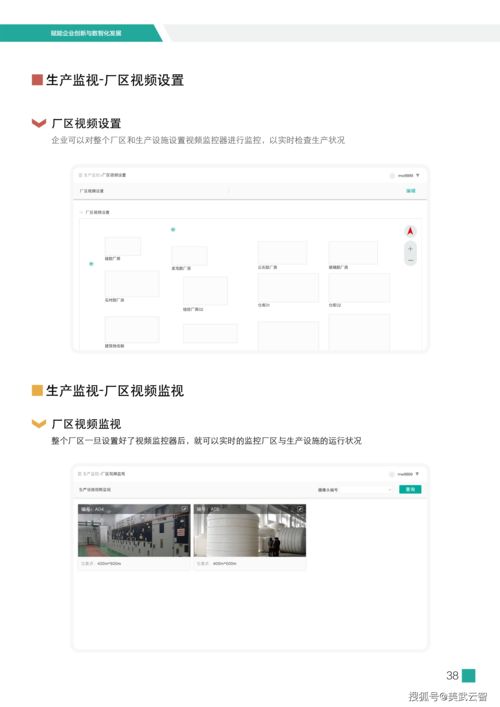Open fullscreen icon on camera A05 video
The width and height of the screenshot is (500, 707).
click(x=300, y=509)
